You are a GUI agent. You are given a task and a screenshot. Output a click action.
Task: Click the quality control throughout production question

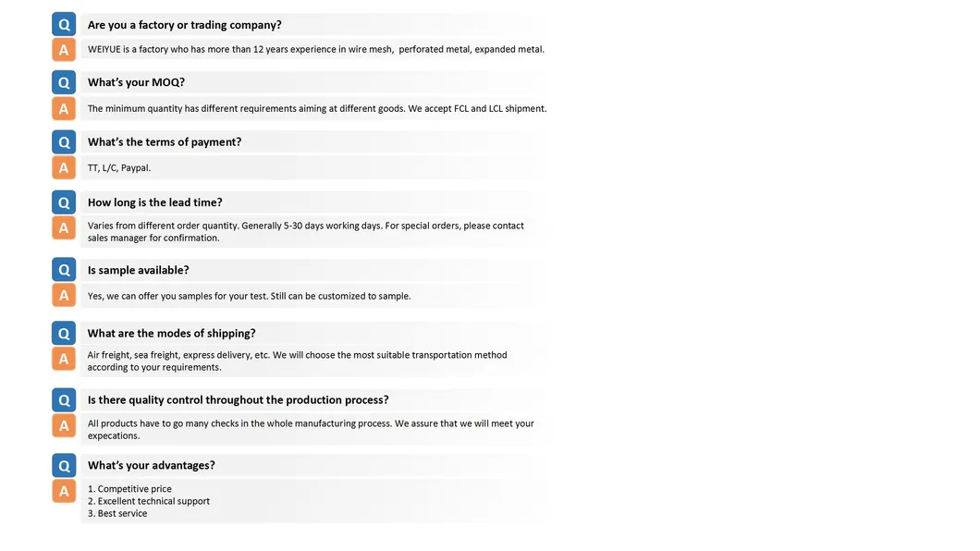pos(238,400)
